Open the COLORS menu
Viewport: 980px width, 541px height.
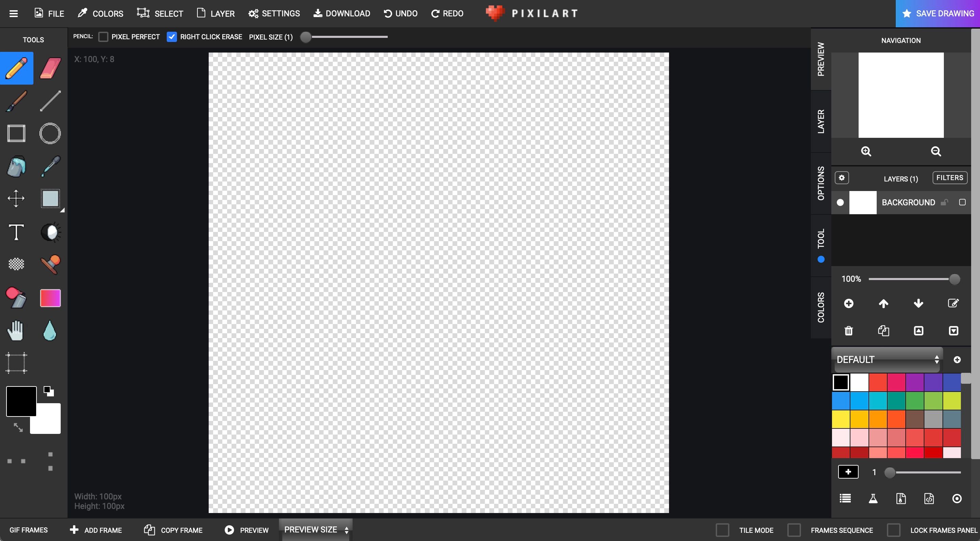click(100, 13)
